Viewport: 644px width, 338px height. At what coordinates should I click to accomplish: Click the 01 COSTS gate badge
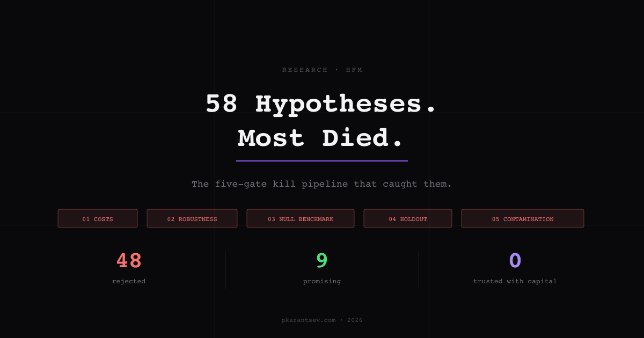(98, 218)
